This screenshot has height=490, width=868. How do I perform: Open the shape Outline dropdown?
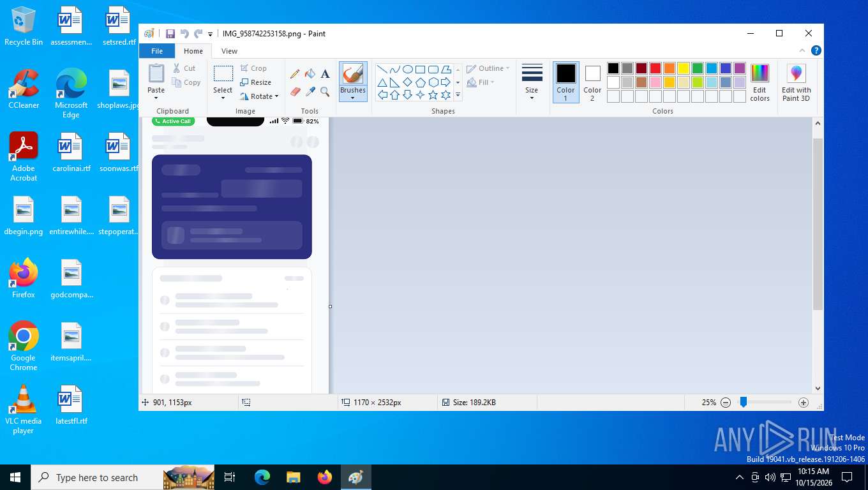(x=488, y=68)
